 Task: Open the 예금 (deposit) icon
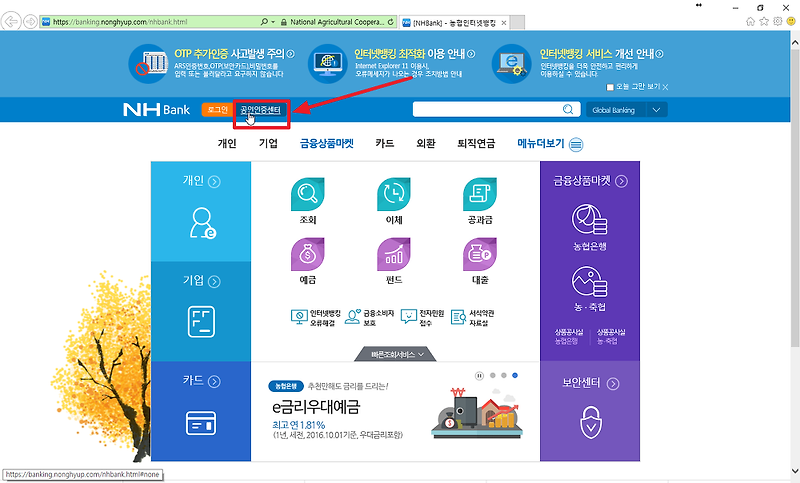point(308,254)
